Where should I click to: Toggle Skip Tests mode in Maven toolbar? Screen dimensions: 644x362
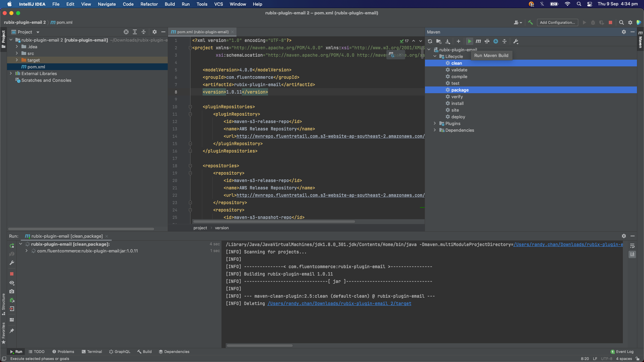coord(495,41)
